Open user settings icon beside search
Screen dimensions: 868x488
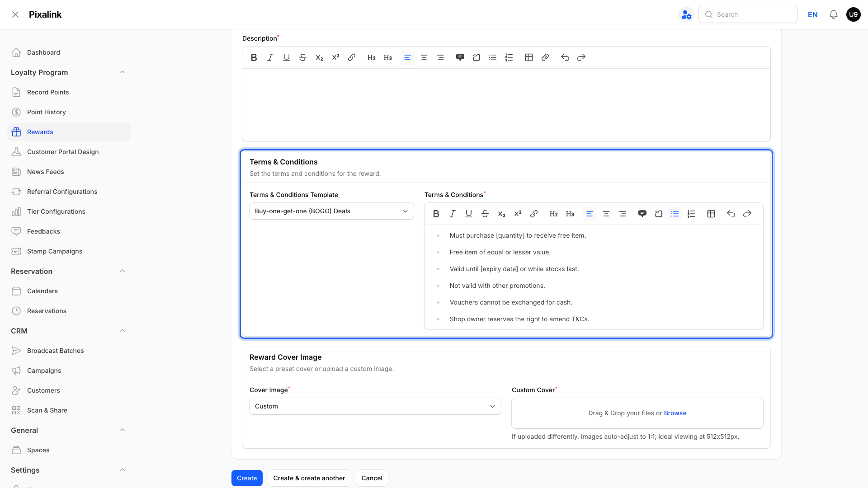click(686, 14)
